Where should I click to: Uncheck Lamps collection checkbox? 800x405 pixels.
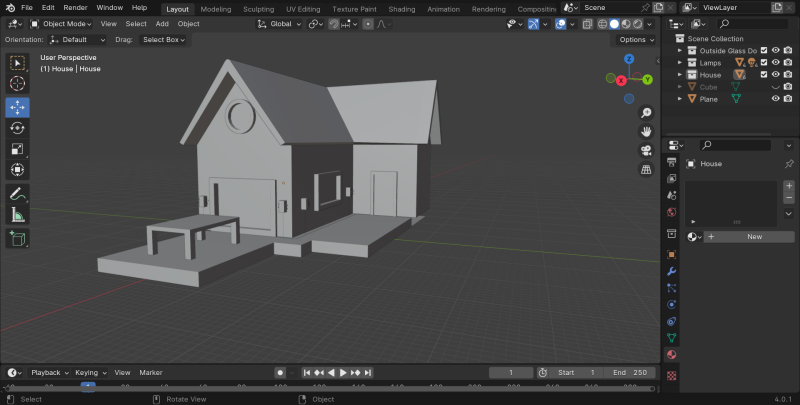(764, 62)
